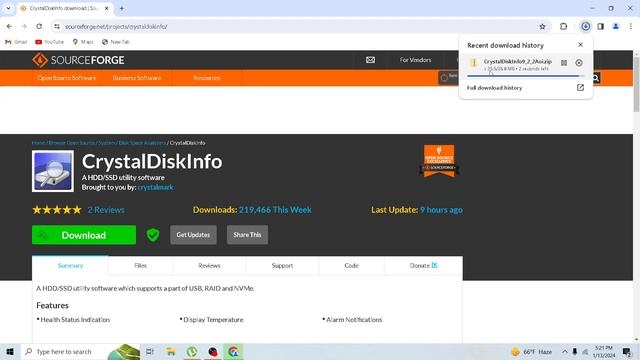
Task: Click the taskbar search box
Action: [x=80, y=351]
